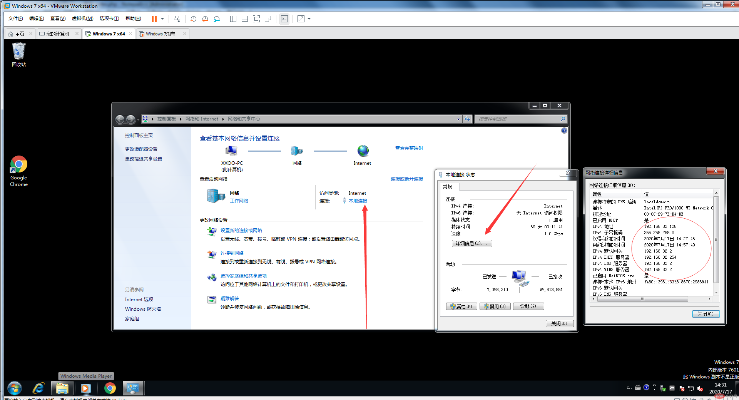Click the refresh button beside the address bar
This screenshot has width=739, height=400.
(468, 119)
